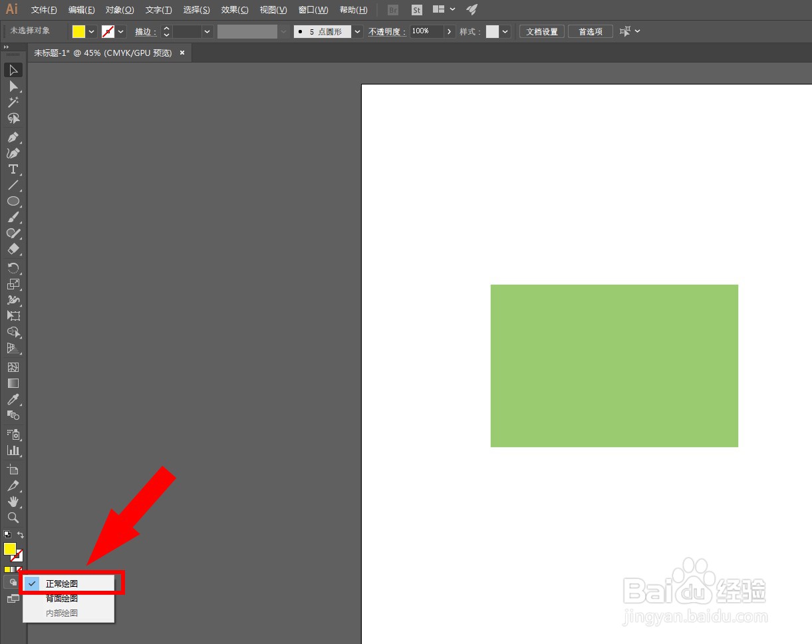Select the Eraser tool

(13, 249)
